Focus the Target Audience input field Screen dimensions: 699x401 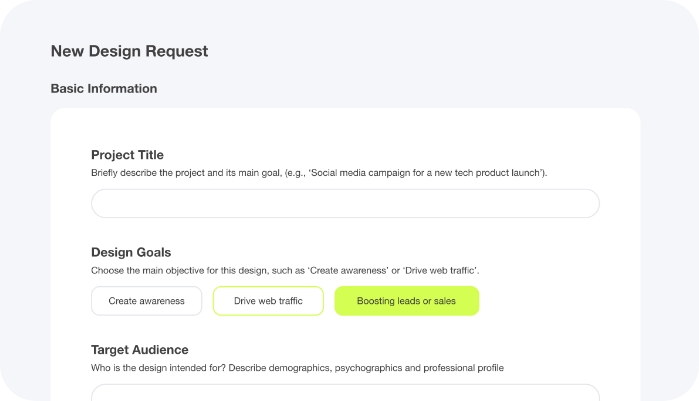tap(345, 392)
